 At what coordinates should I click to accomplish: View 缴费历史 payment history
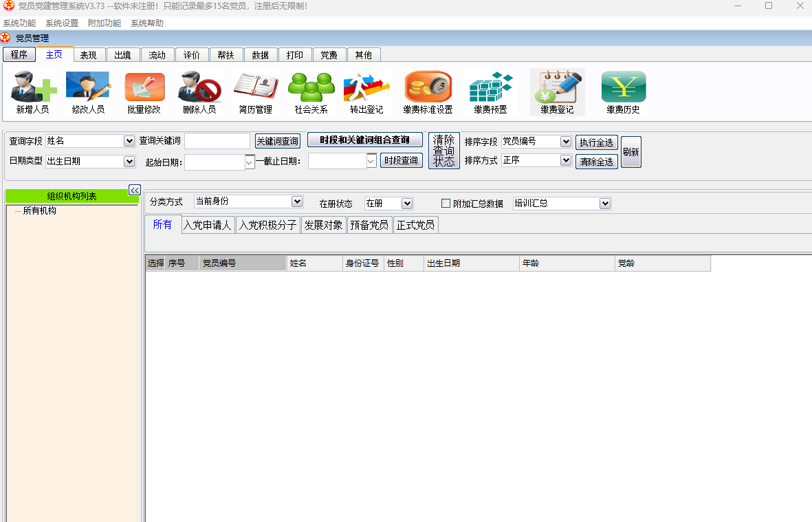click(x=623, y=93)
